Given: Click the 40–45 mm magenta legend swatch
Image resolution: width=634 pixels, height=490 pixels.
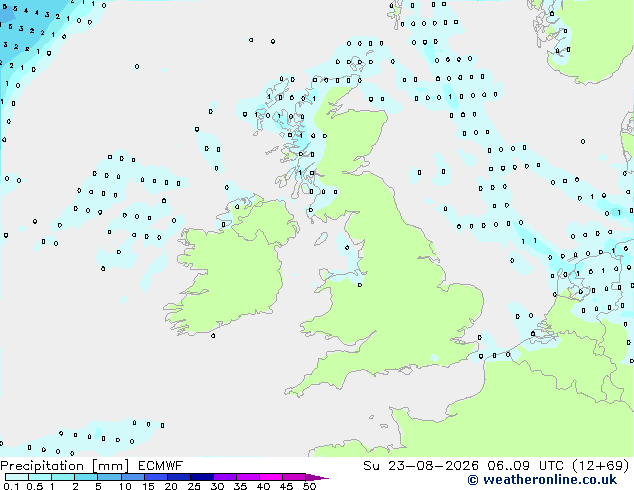Looking at the screenshot, I should coord(271,477).
